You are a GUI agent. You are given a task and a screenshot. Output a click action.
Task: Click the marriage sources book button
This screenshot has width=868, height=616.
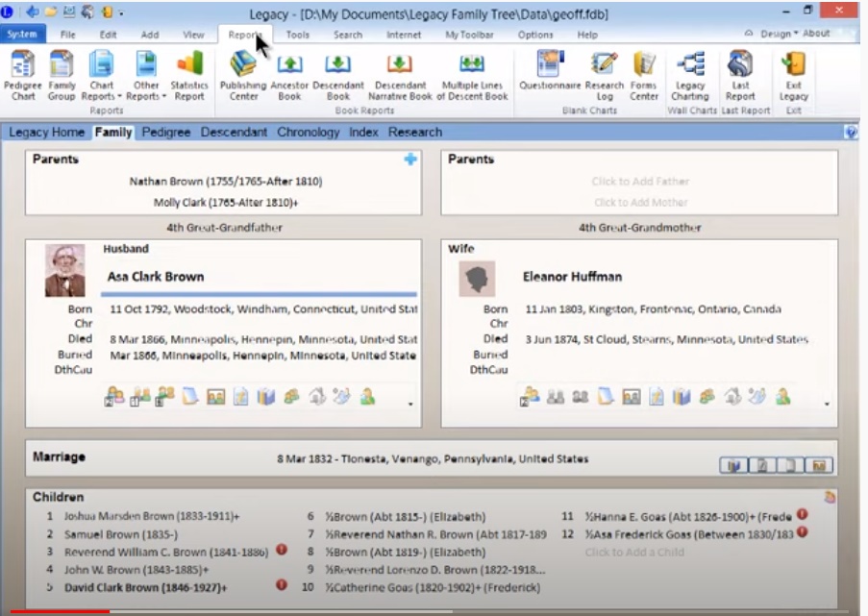pyautogui.click(x=734, y=465)
